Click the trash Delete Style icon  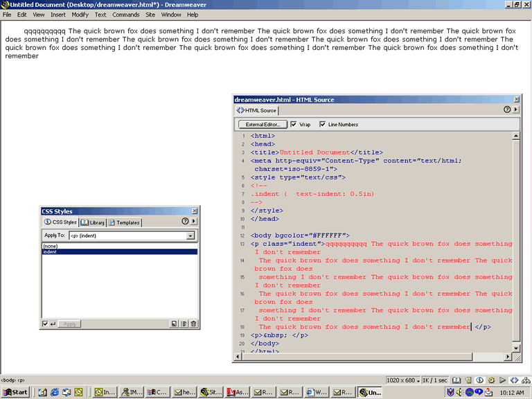193,323
